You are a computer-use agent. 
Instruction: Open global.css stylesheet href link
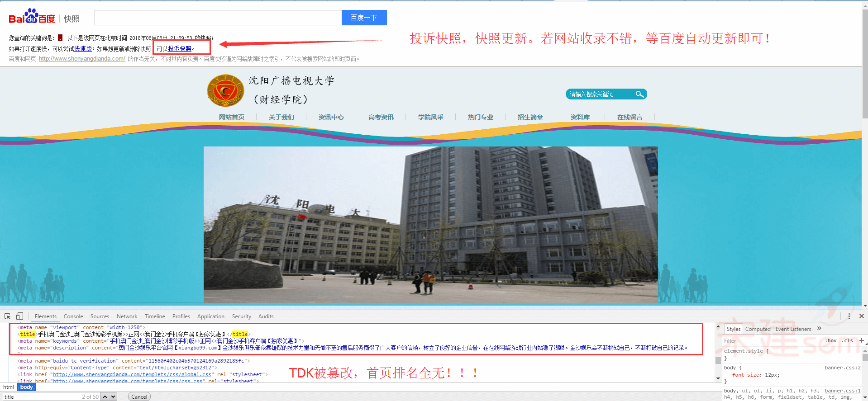pyautogui.click(x=132, y=374)
